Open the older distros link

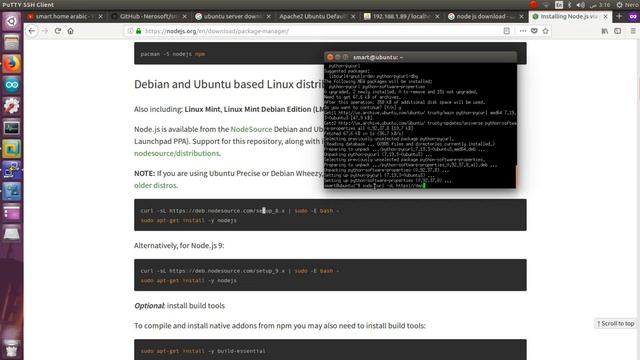click(x=155, y=185)
